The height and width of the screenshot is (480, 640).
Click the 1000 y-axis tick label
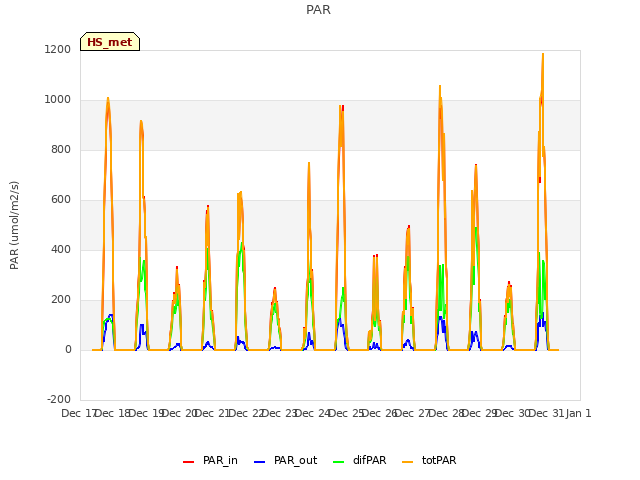pyautogui.click(x=58, y=100)
